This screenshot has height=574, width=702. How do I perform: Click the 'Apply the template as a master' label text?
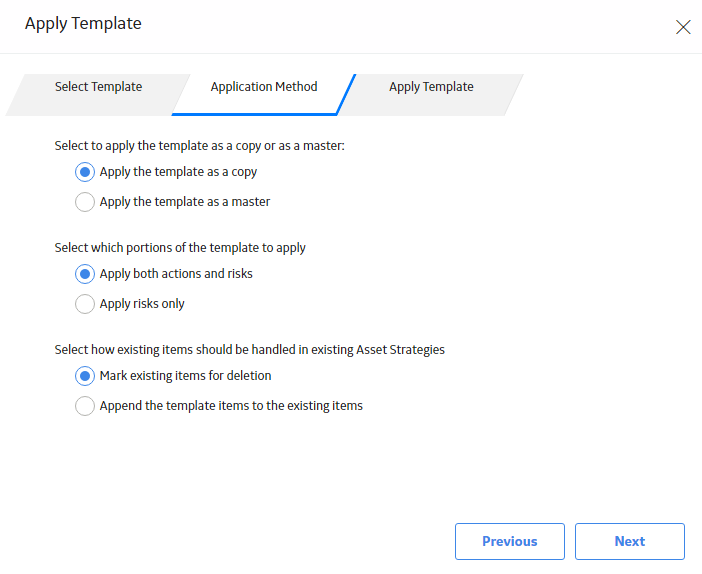(184, 202)
